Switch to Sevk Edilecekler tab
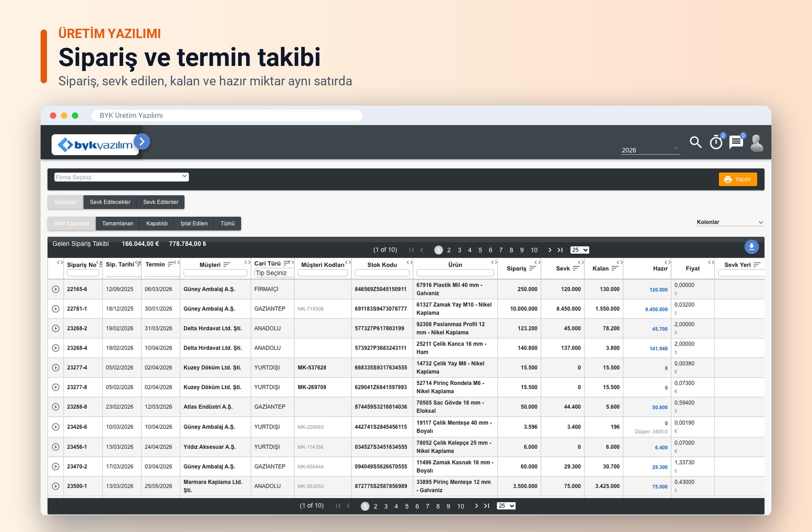Screen dimensions: 812x532 point(110,202)
